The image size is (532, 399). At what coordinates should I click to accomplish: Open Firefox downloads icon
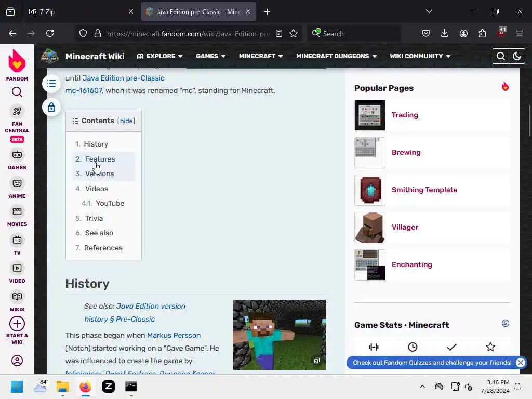[445, 33]
